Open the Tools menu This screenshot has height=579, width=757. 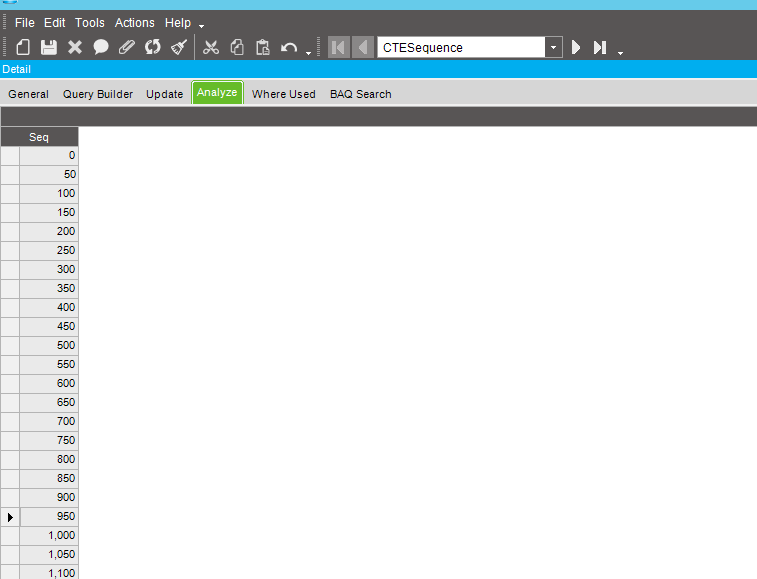90,23
